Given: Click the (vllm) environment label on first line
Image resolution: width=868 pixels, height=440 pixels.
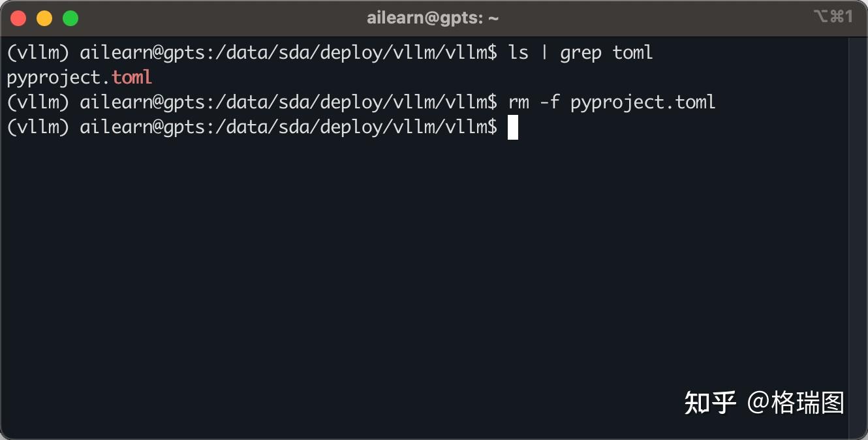Looking at the screenshot, I should point(38,52).
